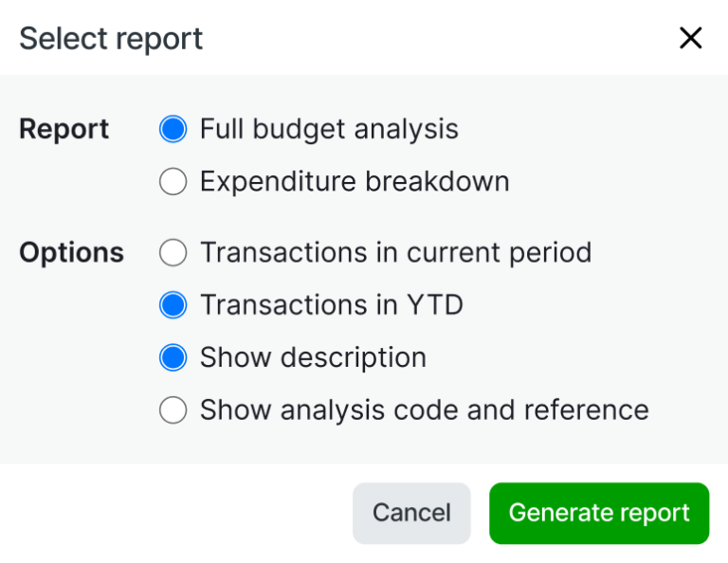Image resolution: width=728 pixels, height=563 pixels.
Task: Click the bold "Report" section heading
Action: tap(64, 129)
